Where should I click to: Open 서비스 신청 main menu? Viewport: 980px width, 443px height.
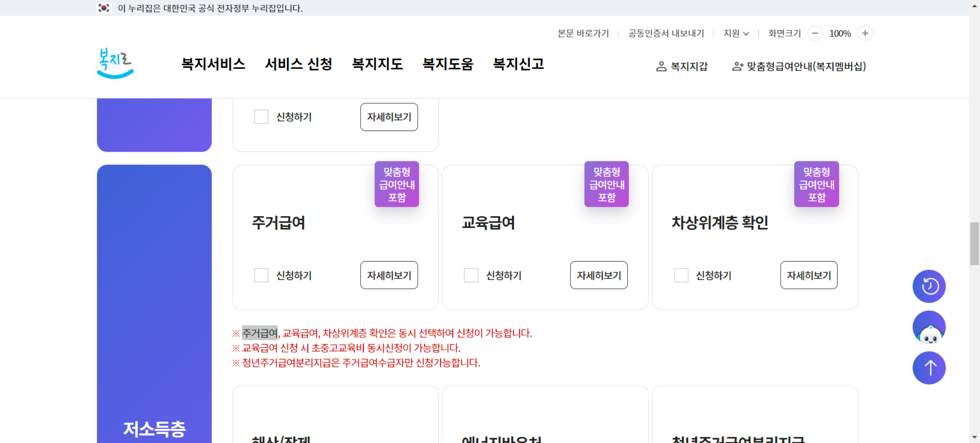pos(298,64)
